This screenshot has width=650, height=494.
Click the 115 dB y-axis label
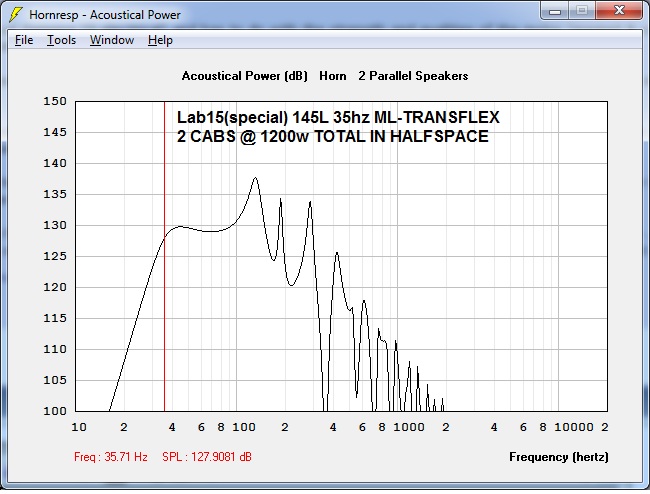55,318
